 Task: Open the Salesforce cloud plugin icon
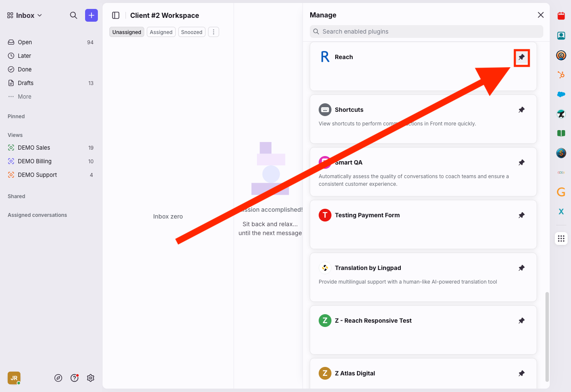pyautogui.click(x=561, y=94)
